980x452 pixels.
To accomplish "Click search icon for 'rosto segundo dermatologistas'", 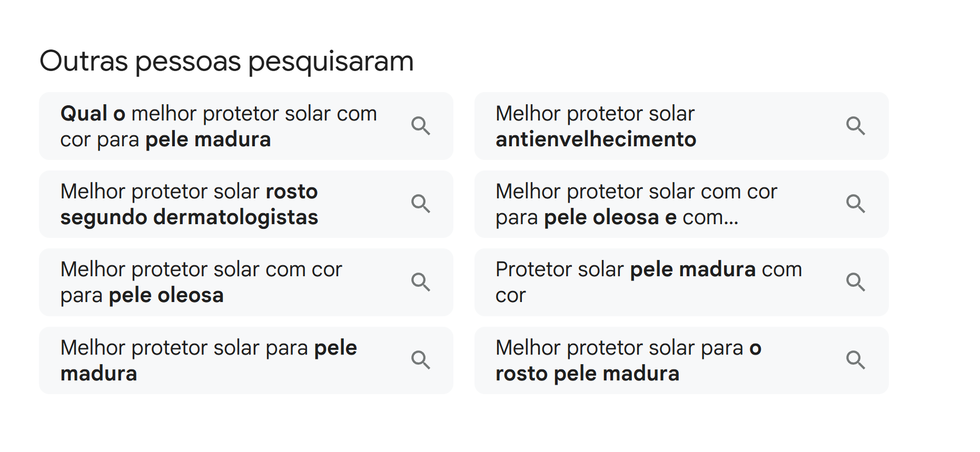I will 420,204.
